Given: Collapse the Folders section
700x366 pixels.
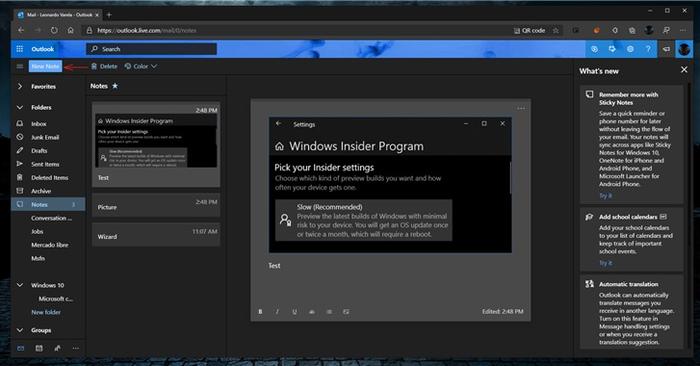Looking at the screenshot, I should point(20,108).
